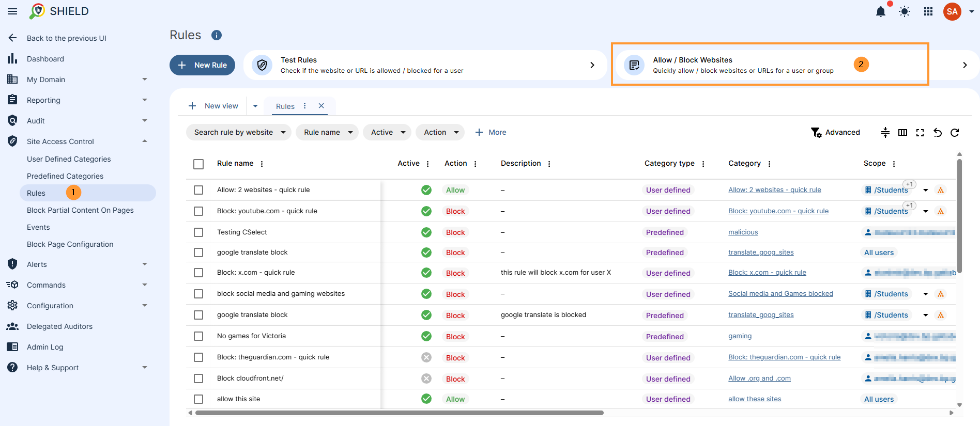Go to Block Page Configuration
980x426 pixels.
point(70,244)
